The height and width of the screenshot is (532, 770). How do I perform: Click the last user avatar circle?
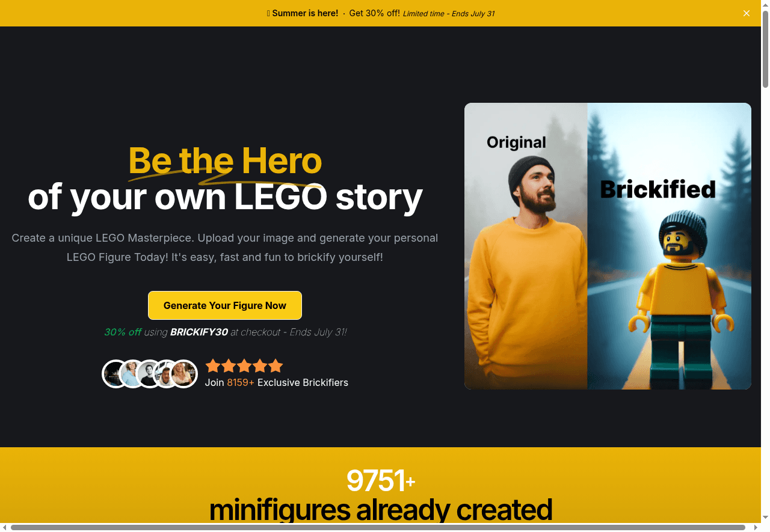click(x=183, y=374)
